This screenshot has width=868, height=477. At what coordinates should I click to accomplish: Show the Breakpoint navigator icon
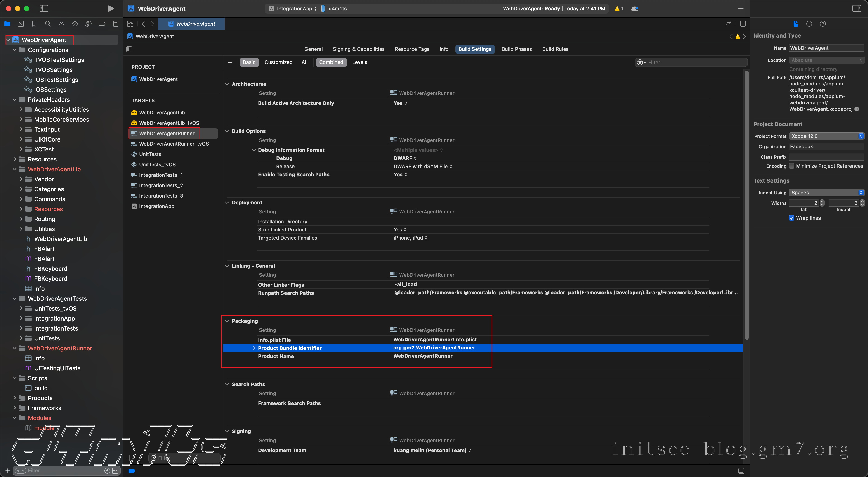click(x=102, y=24)
